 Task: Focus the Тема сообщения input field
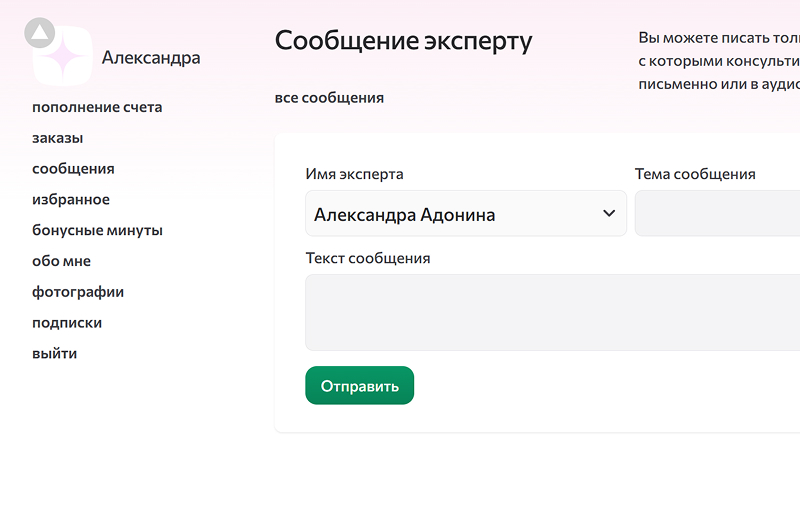click(717, 214)
